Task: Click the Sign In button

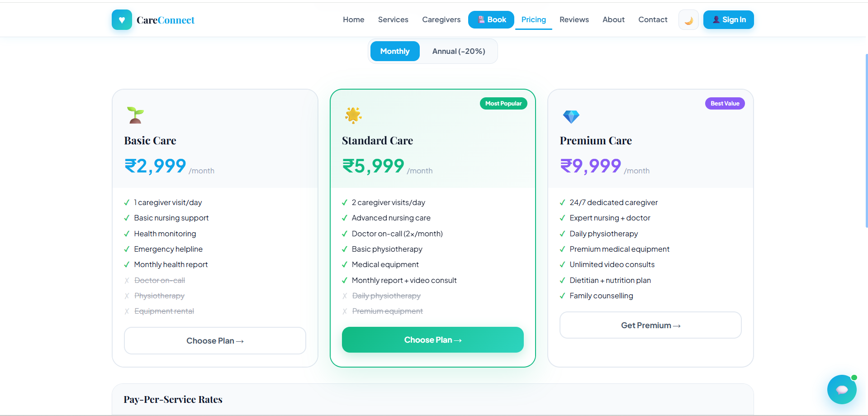Action: pos(728,19)
